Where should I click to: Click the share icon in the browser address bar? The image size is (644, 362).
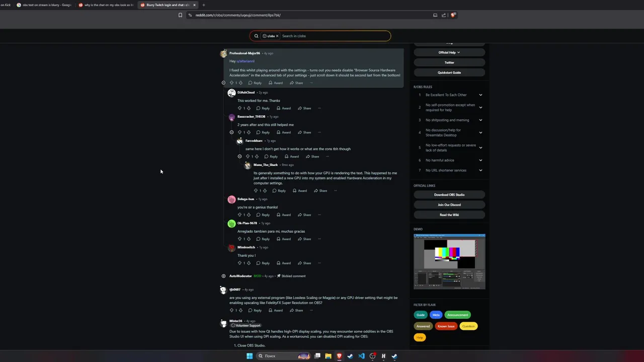click(444, 15)
